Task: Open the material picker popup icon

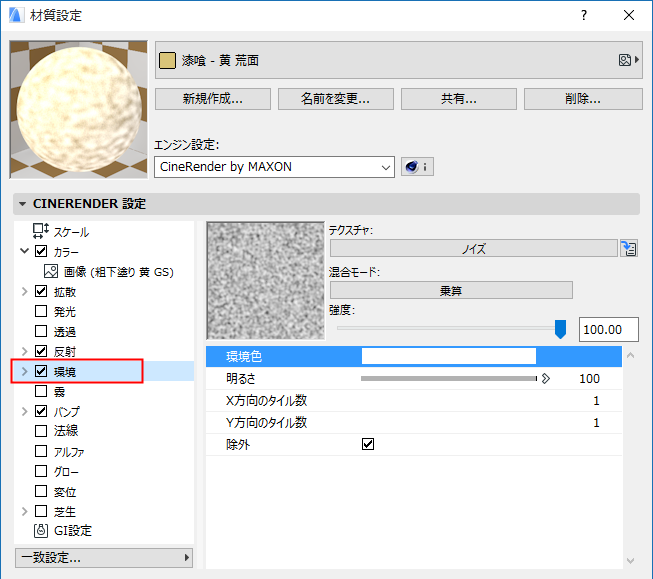Action: click(628, 60)
